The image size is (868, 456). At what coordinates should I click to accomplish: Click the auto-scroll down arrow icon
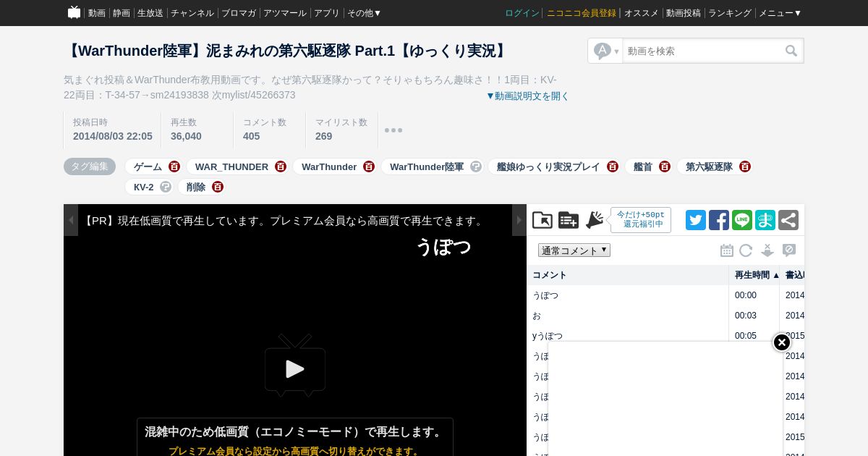point(767,250)
